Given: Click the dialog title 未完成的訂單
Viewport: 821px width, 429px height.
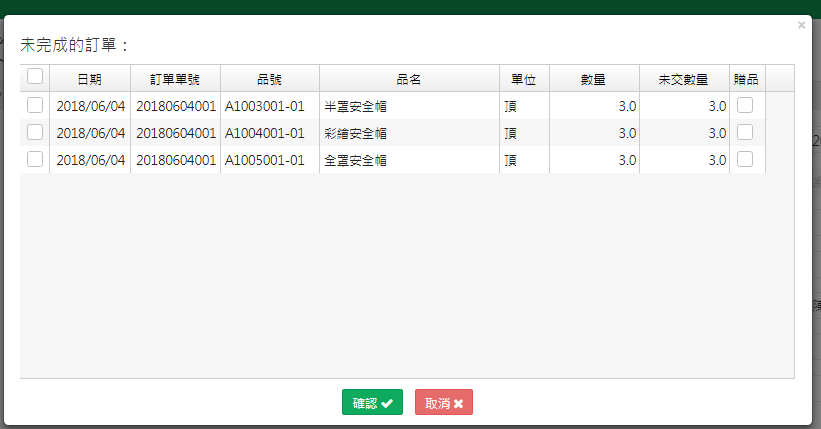Looking at the screenshot, I should (x=73, y=45).
